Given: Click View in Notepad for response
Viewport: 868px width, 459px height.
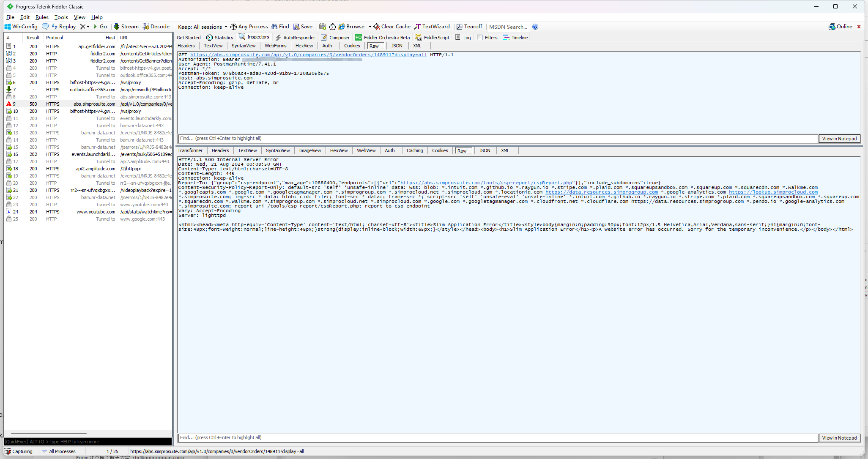Looking at the screenshot, I should pos(840,438).
